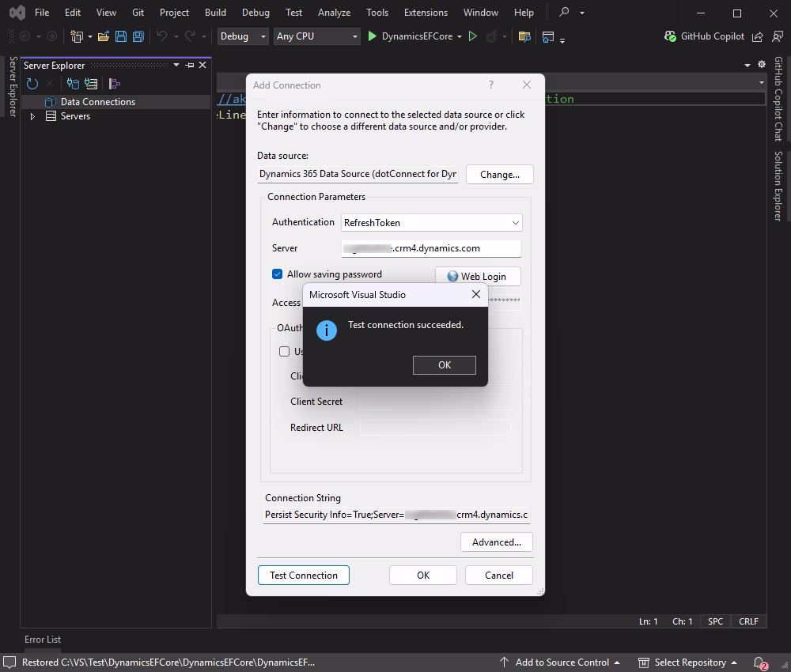Click Add to Source Control in the status bar
This screenshot has width=791, height=672.
click(x=560, y=663)
